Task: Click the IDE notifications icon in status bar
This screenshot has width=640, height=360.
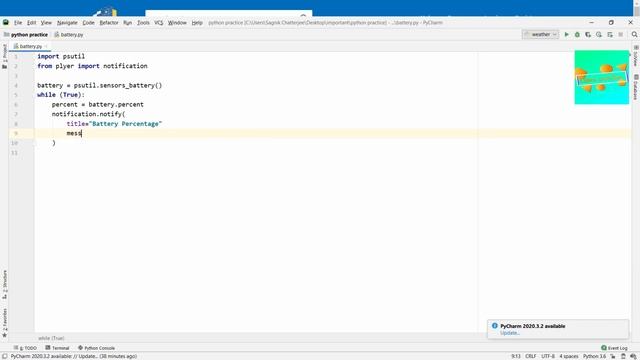Action: point(633,356)
